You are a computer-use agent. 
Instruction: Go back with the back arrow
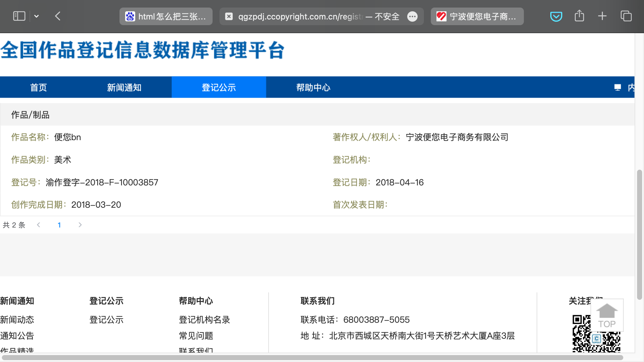pyautogui.click(x=58, y=16)
